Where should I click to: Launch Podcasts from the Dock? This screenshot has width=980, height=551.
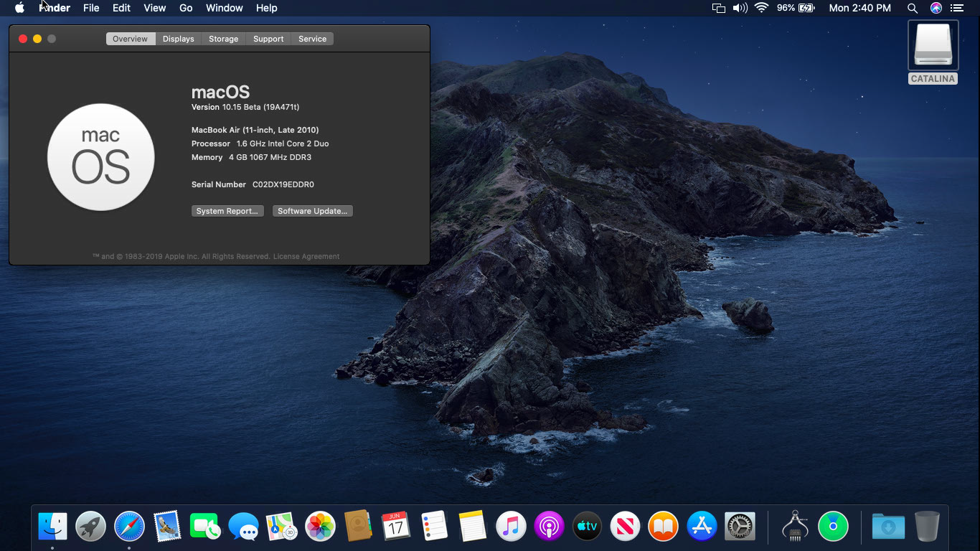(549, 526)
